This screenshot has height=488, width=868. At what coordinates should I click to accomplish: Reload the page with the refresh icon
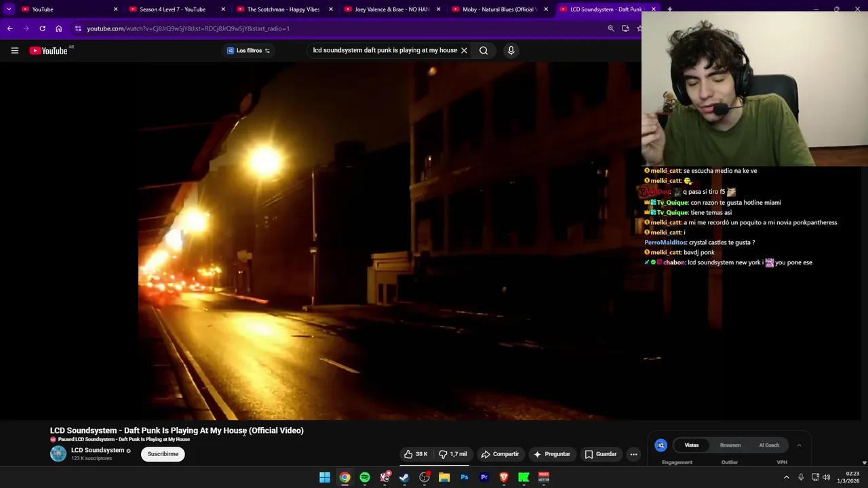coord(42,28)
